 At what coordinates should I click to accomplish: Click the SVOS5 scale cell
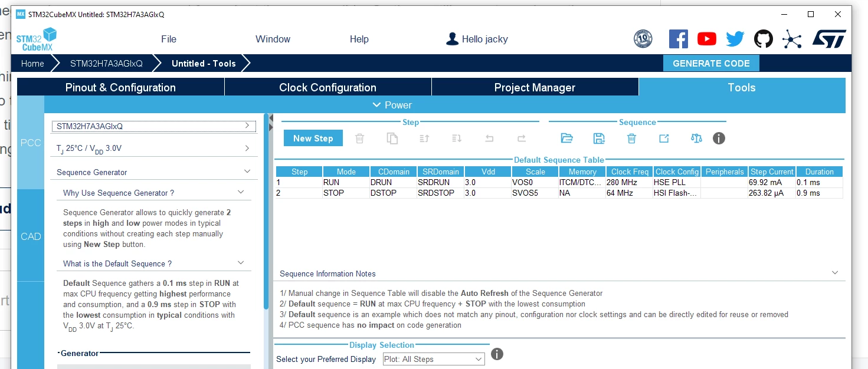[535, 193]
